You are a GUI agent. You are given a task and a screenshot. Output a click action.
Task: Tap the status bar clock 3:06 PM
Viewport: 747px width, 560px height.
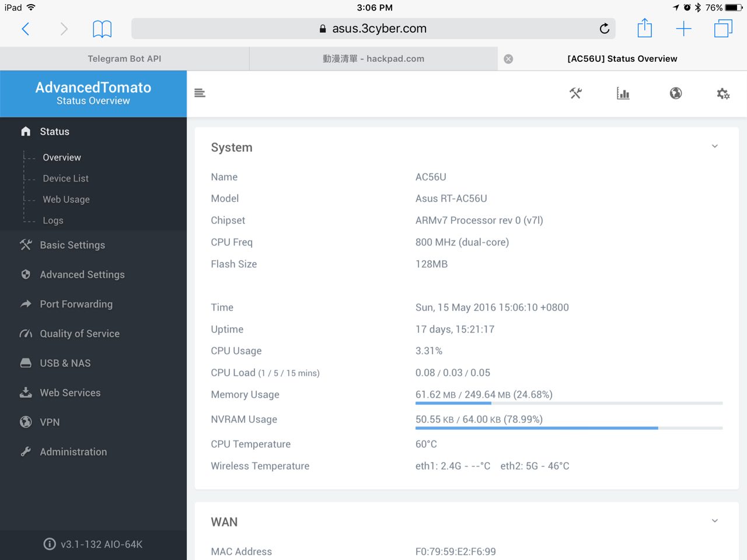coord(375,8)
